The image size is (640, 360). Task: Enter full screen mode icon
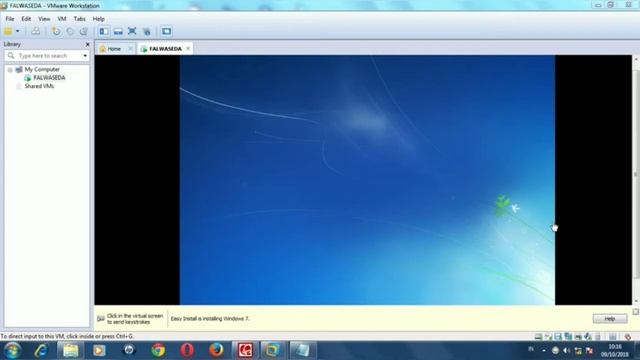click(132, 31)
